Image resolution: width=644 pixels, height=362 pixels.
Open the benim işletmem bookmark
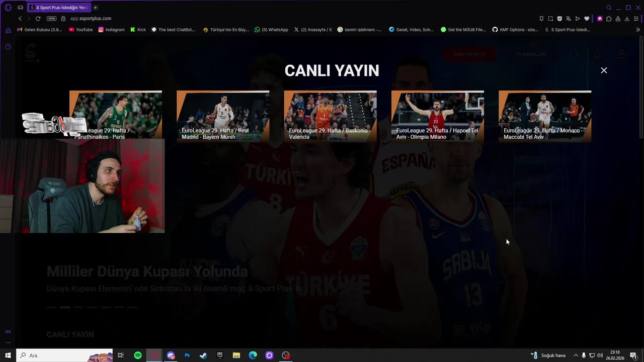click(359, 30)
